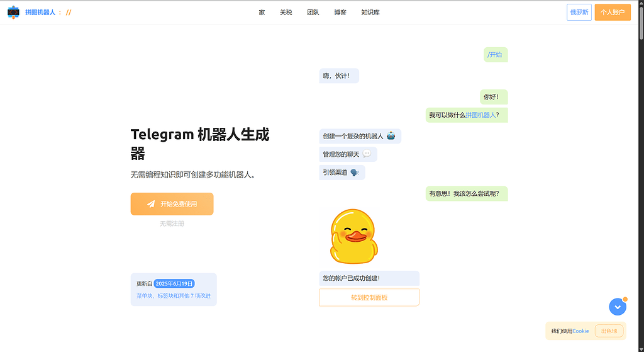Open the 团队 menu item

pos(313,13)
